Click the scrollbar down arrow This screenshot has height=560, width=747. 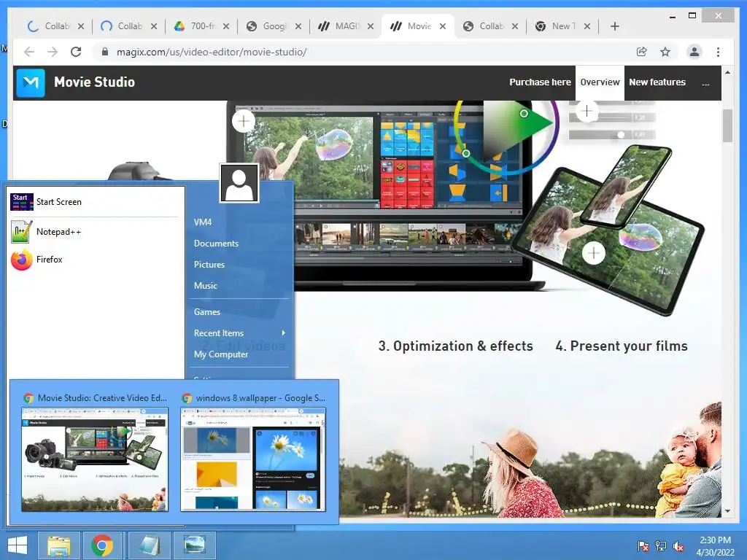point(727,511)
